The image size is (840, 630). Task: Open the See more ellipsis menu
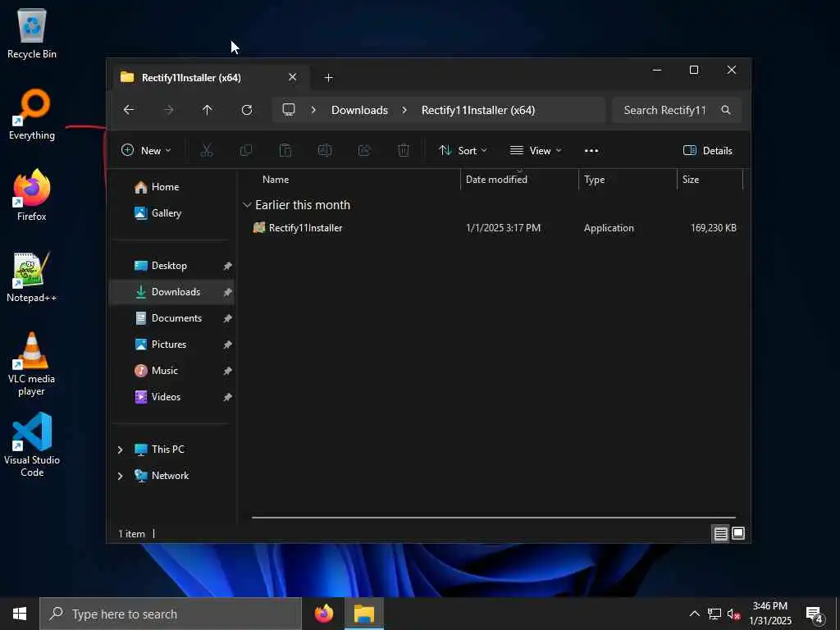tap(591, 151)
